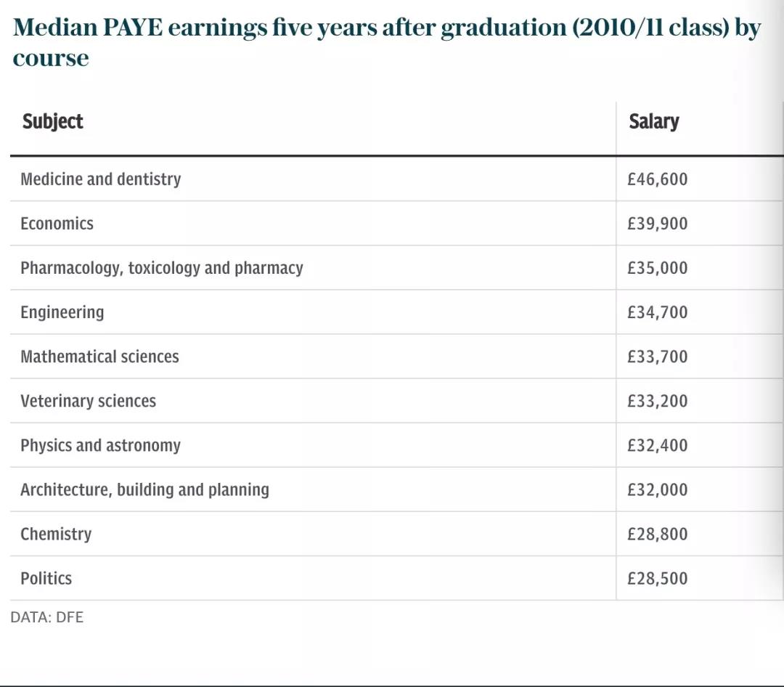Select the Medicine and dentistry row
The height and width of the screenshot is (687, 784).
click(101, 179)
